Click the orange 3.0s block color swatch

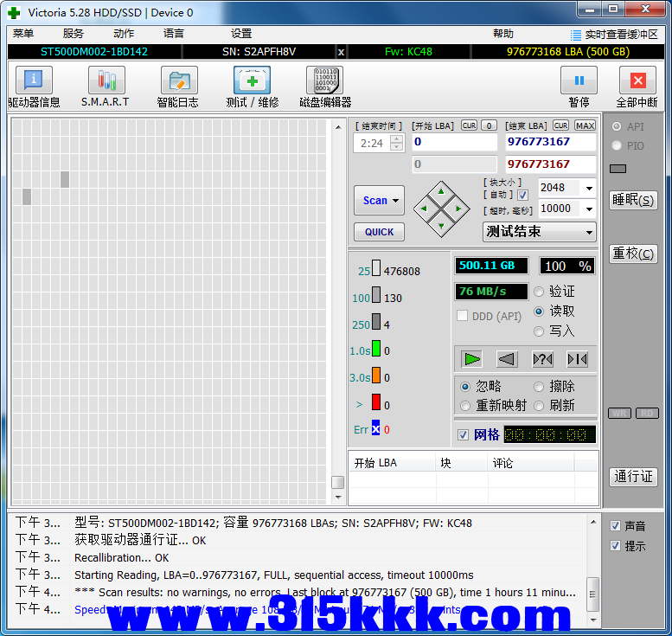(376, 375)
